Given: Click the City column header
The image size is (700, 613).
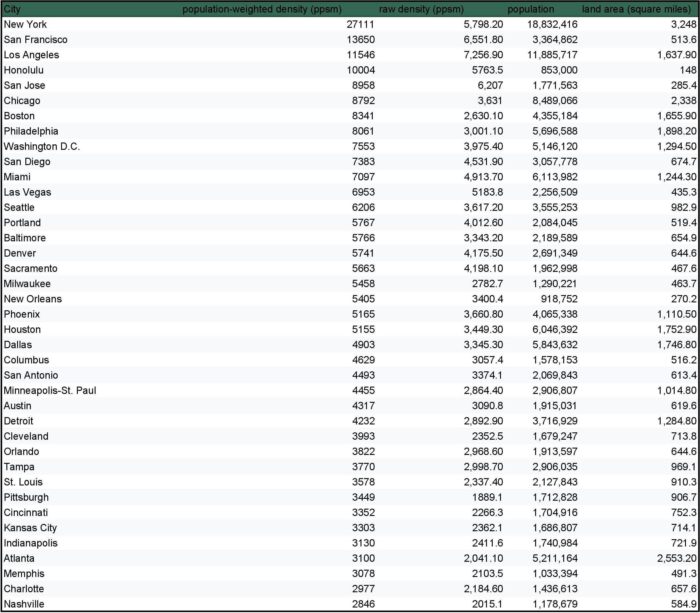Looking at the screenshot, I should tap(12, 9).
